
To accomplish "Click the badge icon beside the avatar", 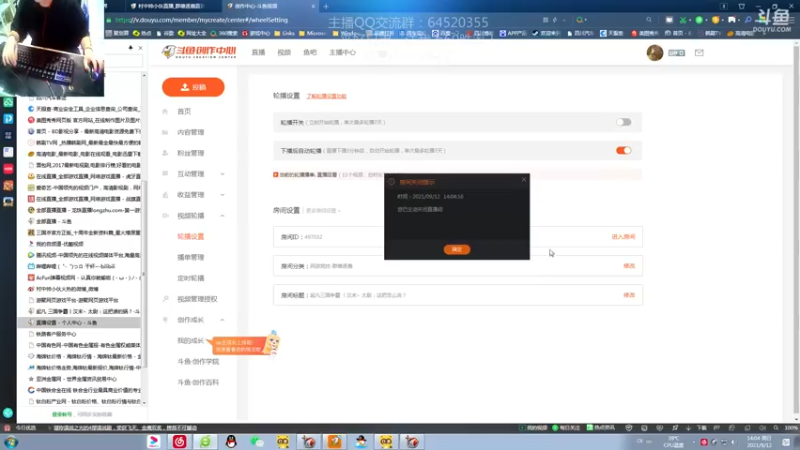I will pos(677,53).
